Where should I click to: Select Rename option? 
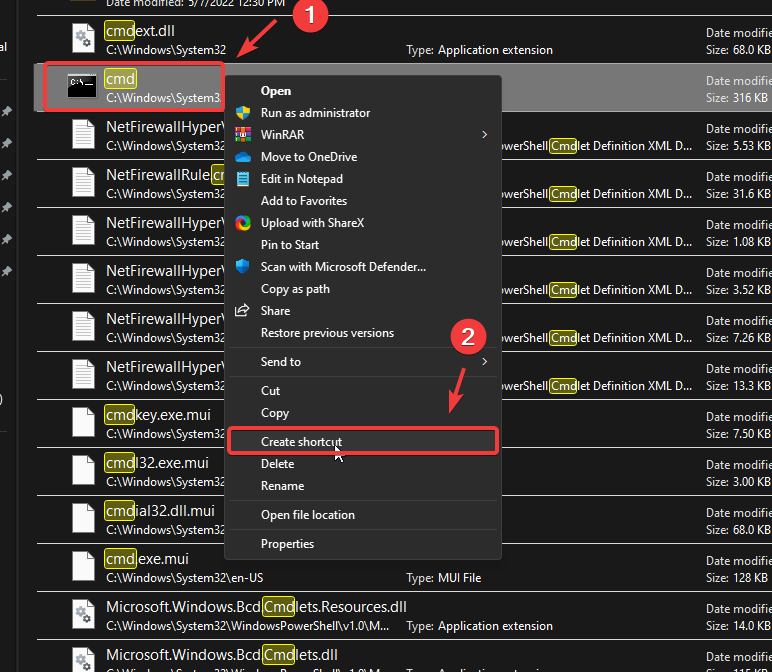click(x=363, y=486)
